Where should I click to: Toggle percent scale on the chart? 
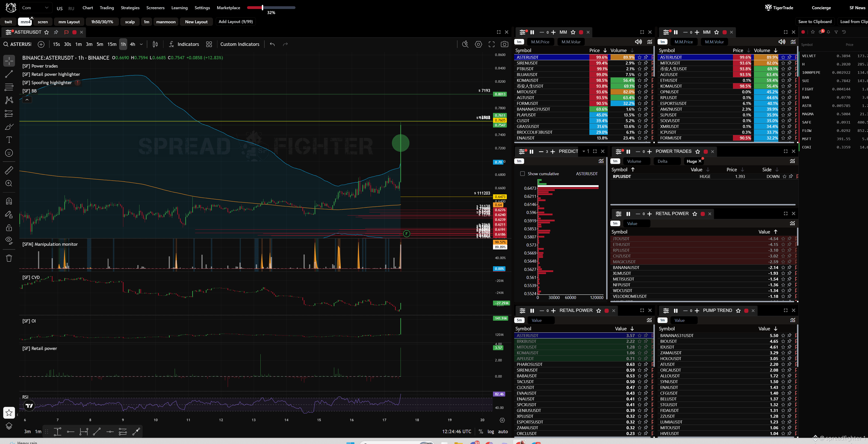tap(481, 432)
